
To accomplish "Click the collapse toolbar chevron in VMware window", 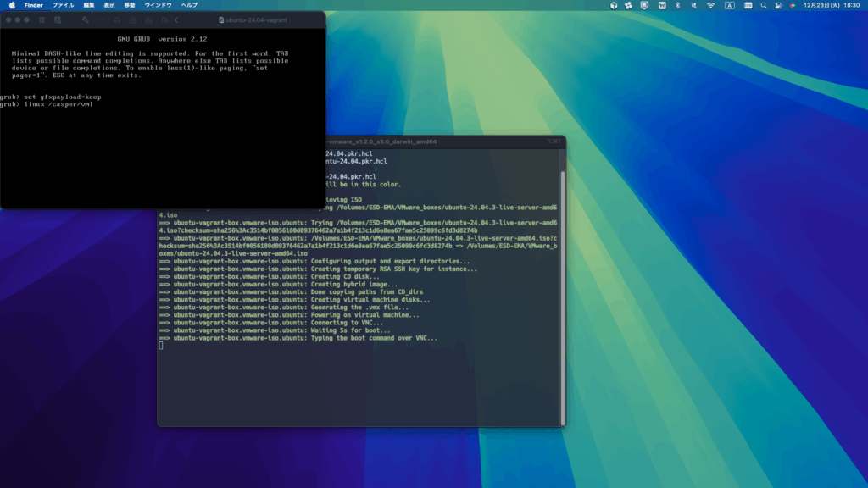I will coord(175,19).
